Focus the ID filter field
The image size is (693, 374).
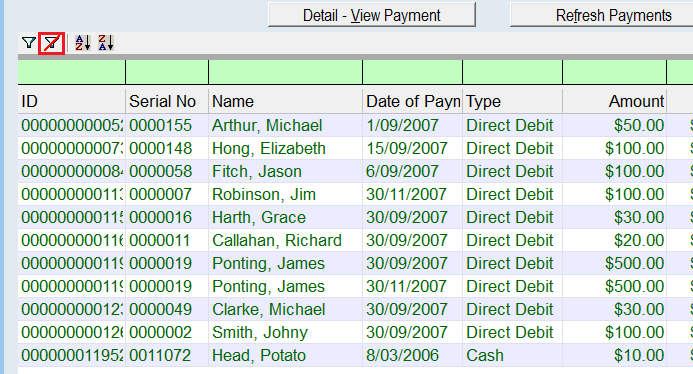(72, 72)
